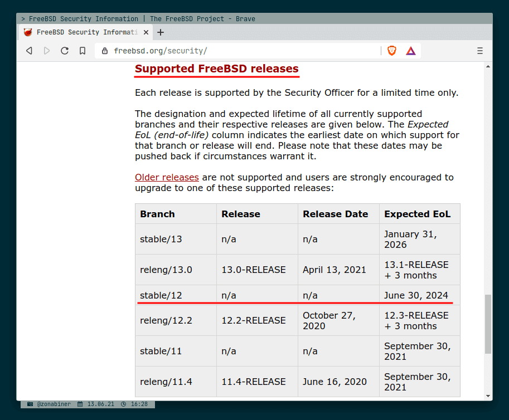Click the 11.4-RELEASE cell
The image size is (509, 420).
pyautogui.click(x=257, y=382)
